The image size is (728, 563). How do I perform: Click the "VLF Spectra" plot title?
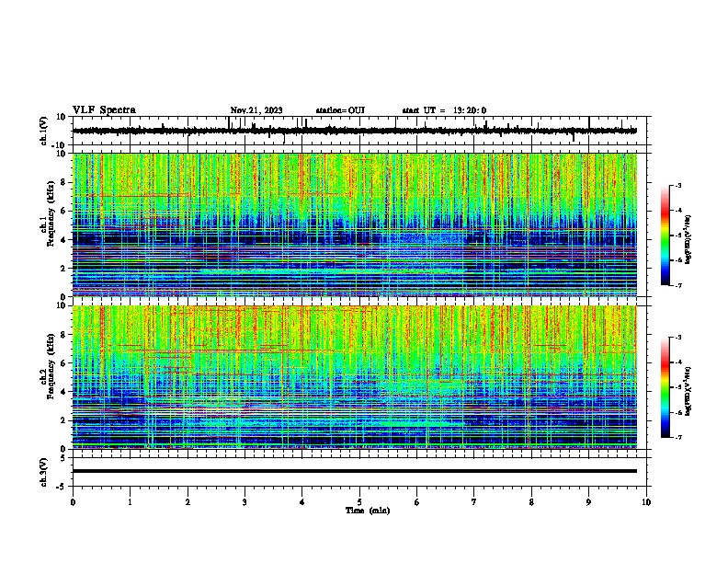tap(104, 110)
